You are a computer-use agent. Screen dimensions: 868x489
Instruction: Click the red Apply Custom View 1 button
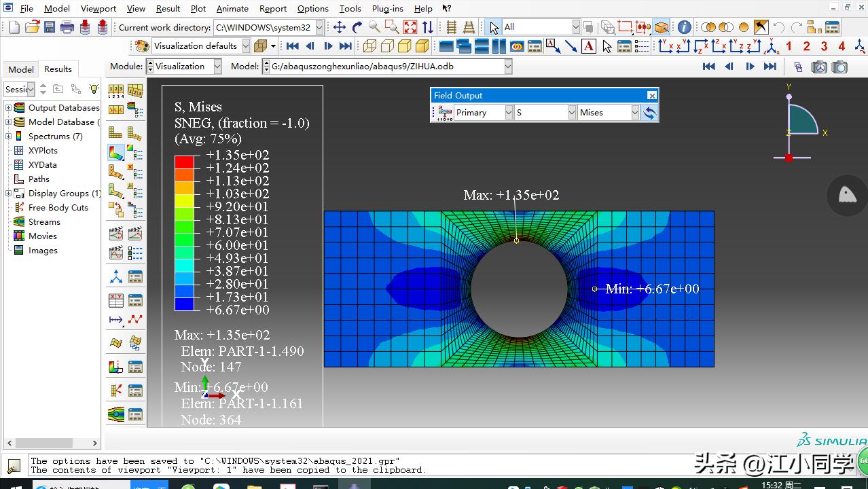(x=789, y=46)
